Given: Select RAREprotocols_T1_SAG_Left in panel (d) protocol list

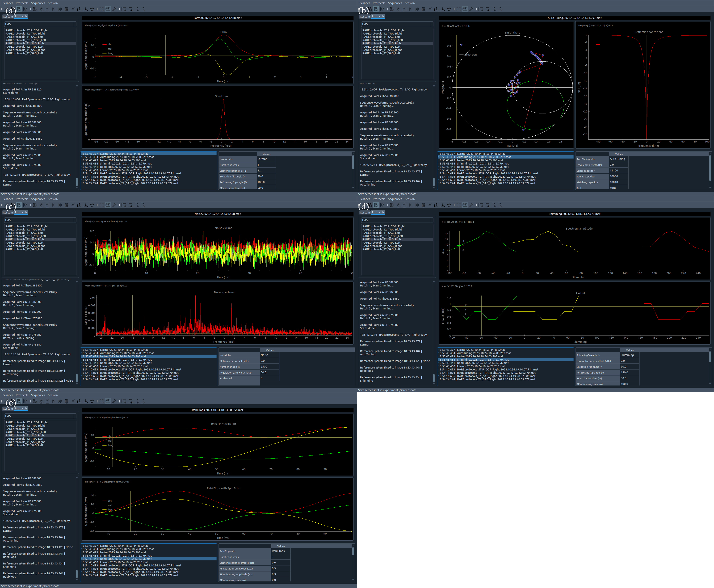Looking at the screenshot, I should coord(381,233).
